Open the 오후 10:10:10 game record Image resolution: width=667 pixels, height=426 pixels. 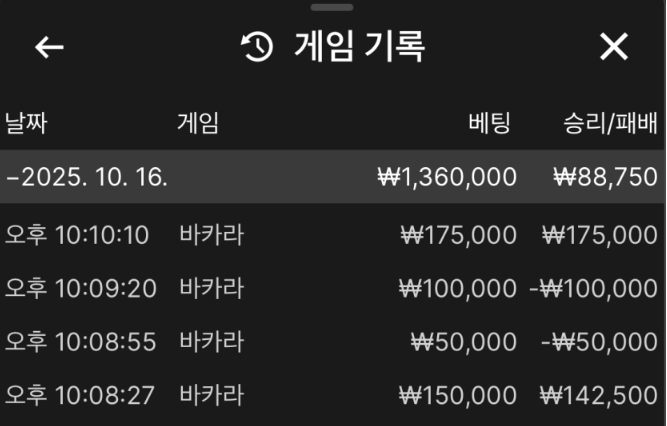(77, 235)
